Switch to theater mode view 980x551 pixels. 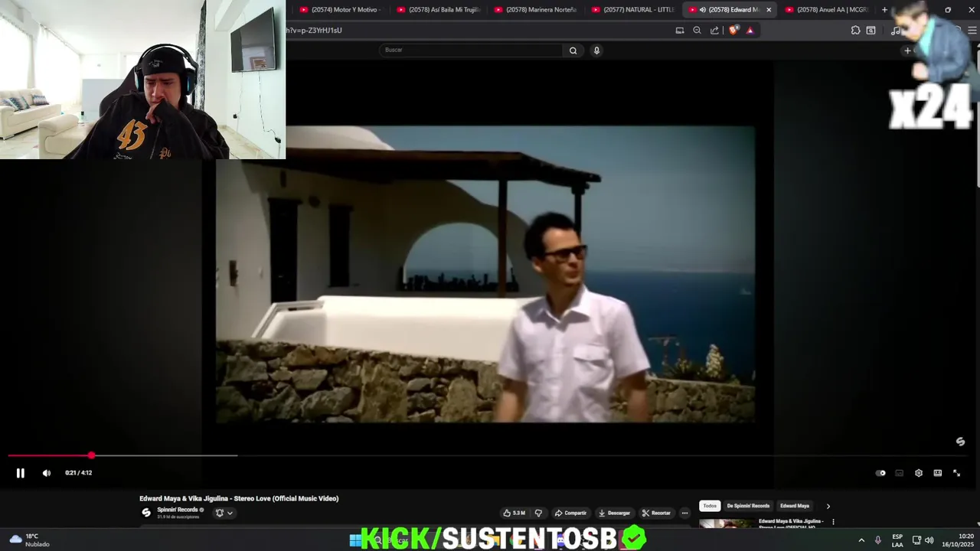point(937,473)
